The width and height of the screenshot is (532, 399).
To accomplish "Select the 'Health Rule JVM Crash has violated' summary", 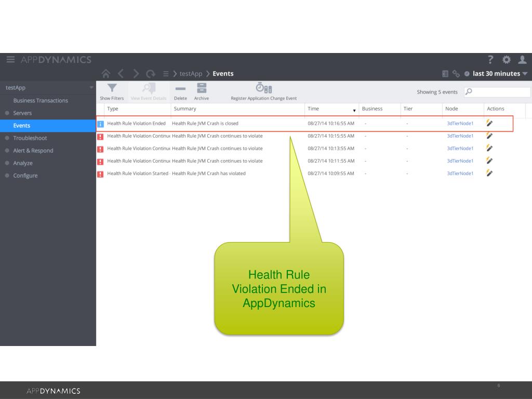I will pos(209,174).
